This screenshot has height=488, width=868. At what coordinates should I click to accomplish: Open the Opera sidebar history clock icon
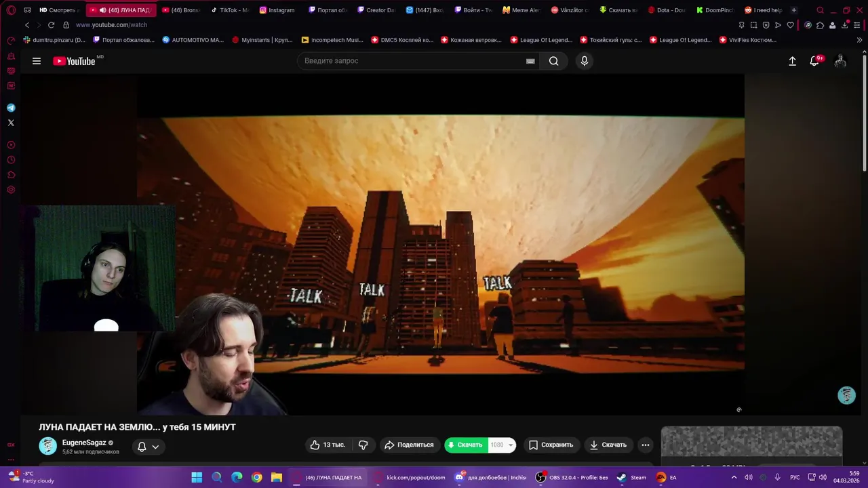(x=11, y=160)
